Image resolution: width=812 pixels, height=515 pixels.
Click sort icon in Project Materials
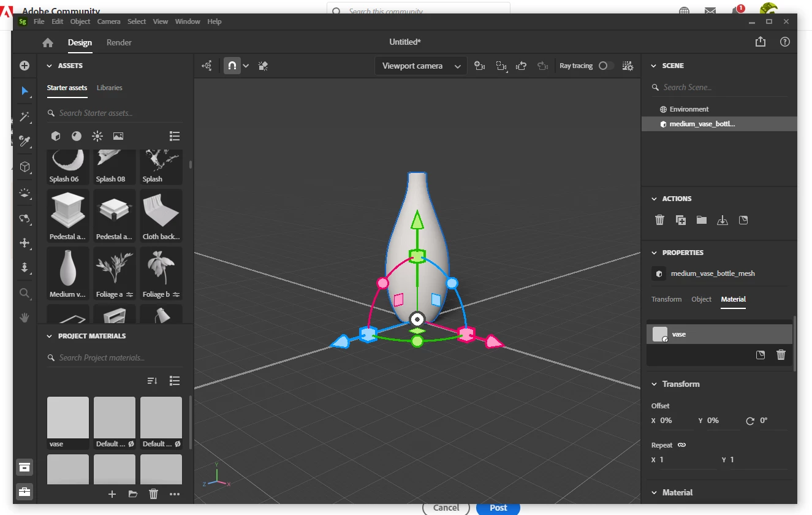(x=153, y=381)
